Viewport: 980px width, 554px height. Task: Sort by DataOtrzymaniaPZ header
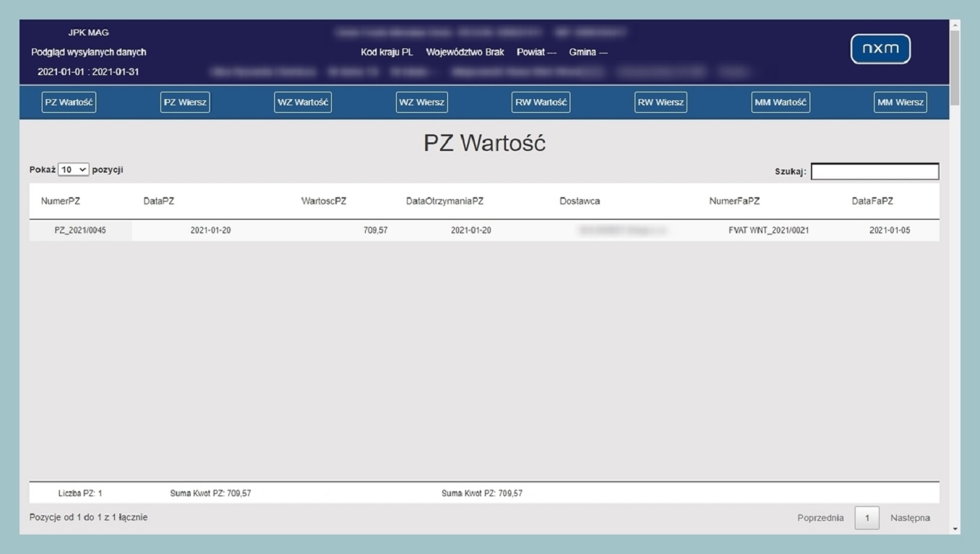(444, 202)
